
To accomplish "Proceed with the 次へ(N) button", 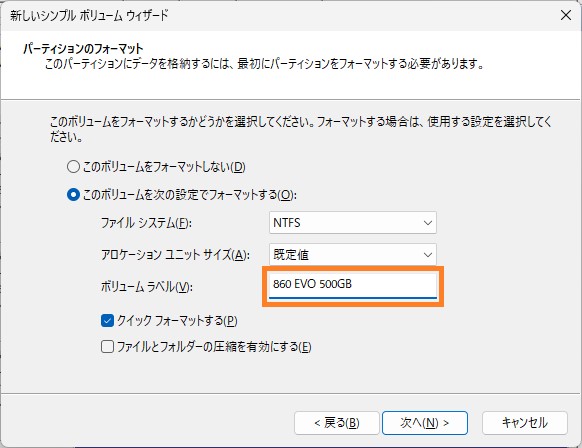I will click(425, 423).
